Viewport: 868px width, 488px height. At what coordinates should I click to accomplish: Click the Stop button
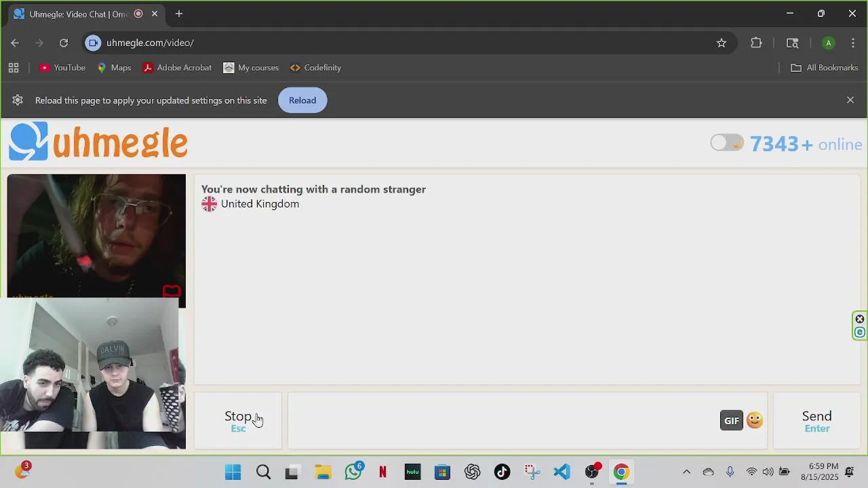tap(238, 421)
